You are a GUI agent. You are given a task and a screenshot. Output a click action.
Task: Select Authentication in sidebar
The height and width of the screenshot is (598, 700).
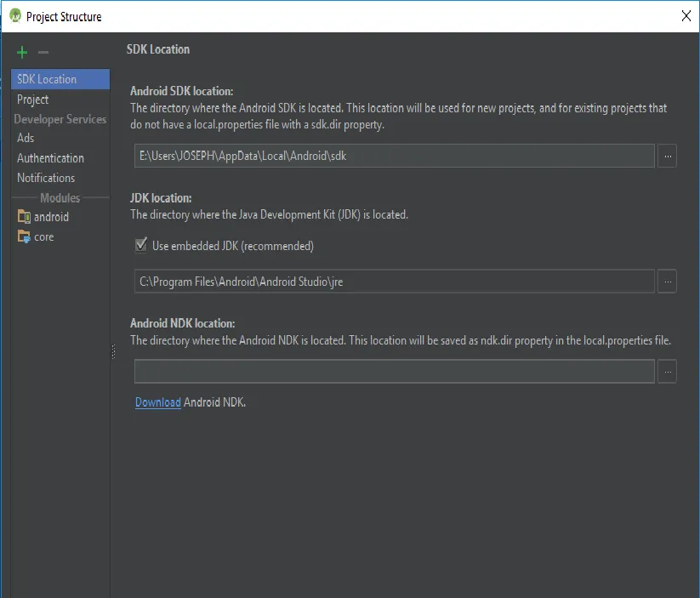pos(50,158)
